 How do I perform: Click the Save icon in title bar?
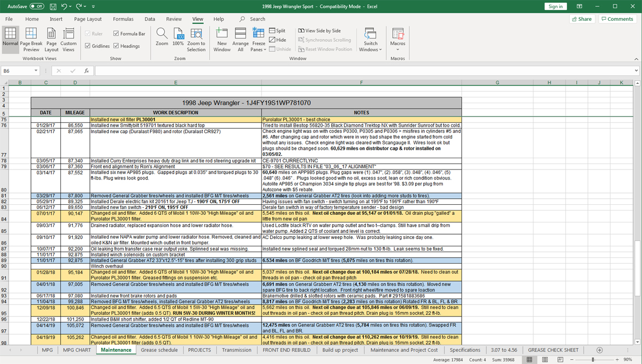52,6
